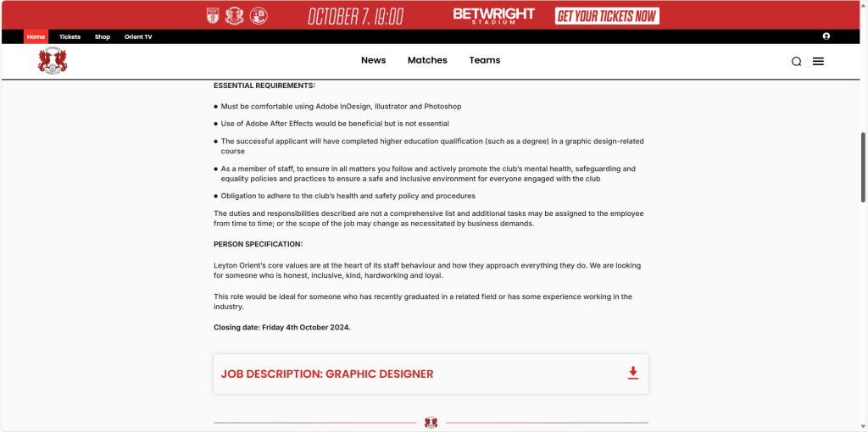
Task: Open Job Description: Graphic Designer file
Action: click(327, 374)
